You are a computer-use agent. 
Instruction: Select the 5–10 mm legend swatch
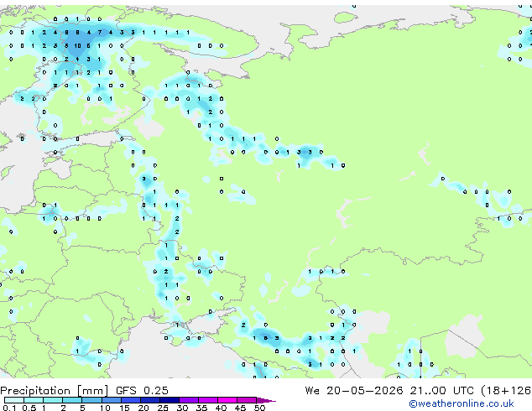(x=91, y=400)
